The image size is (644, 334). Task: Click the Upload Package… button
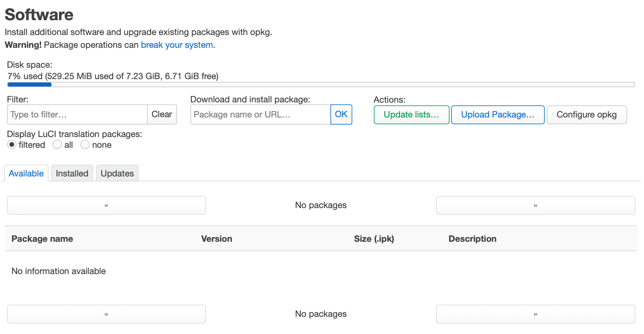coord(498,115)
